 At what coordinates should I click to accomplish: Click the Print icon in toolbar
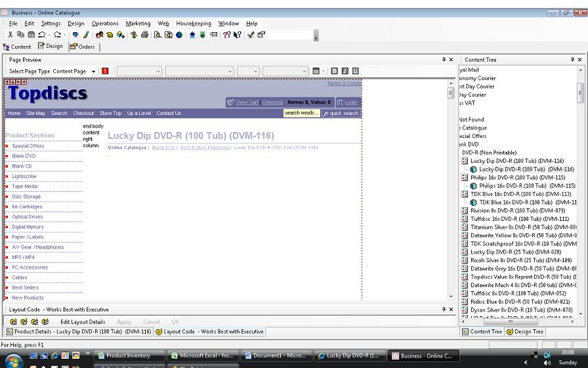[x=144, y=35]
